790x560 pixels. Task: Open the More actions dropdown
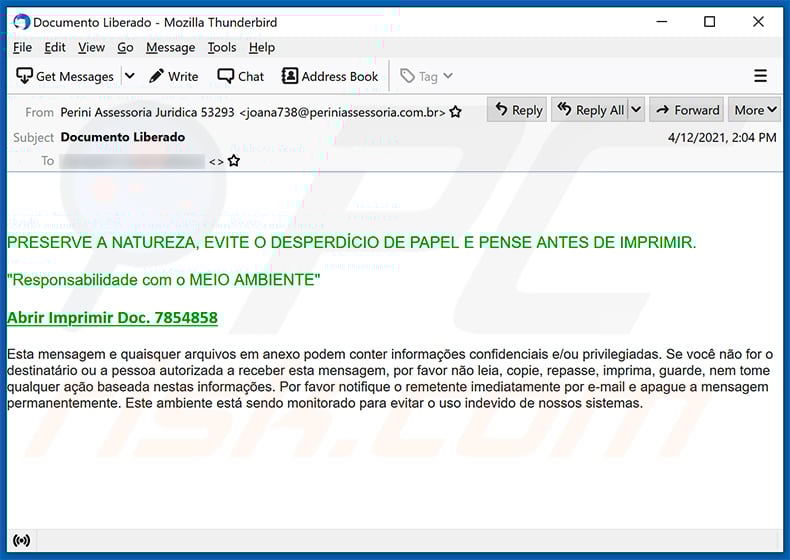pos(755,109)
